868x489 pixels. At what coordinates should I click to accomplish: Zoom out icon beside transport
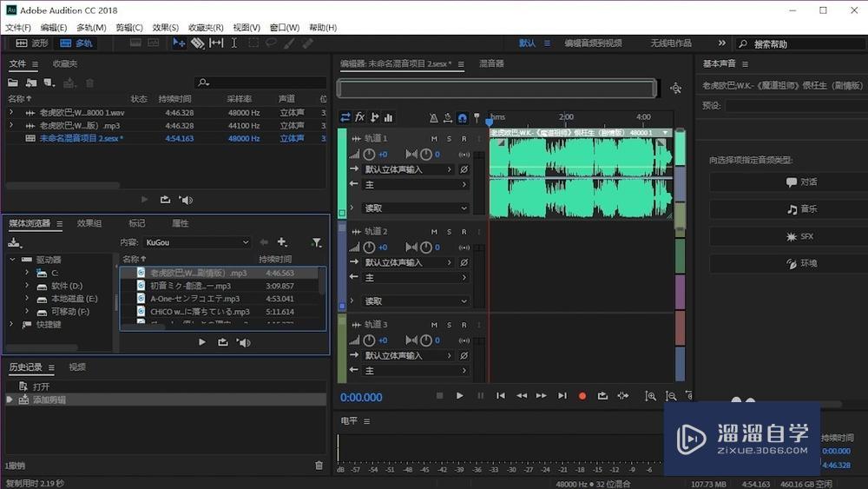[x=671, y=396]
